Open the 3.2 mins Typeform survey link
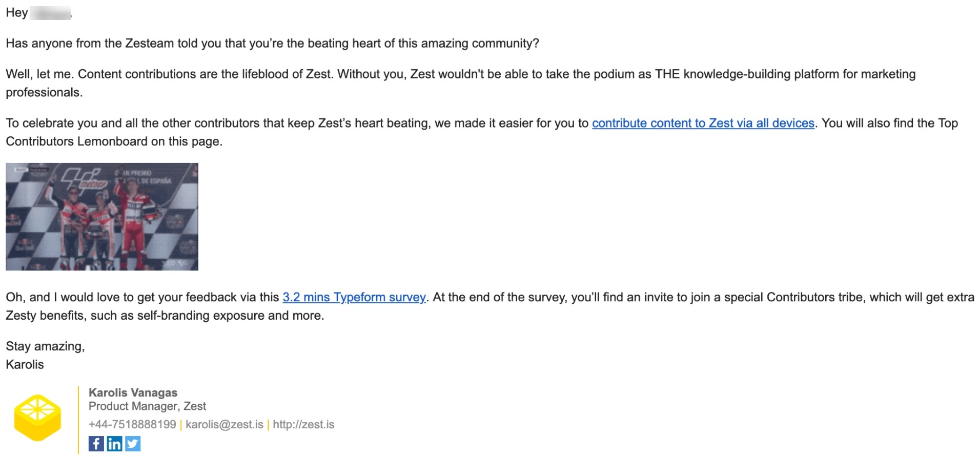 point(354,298)
